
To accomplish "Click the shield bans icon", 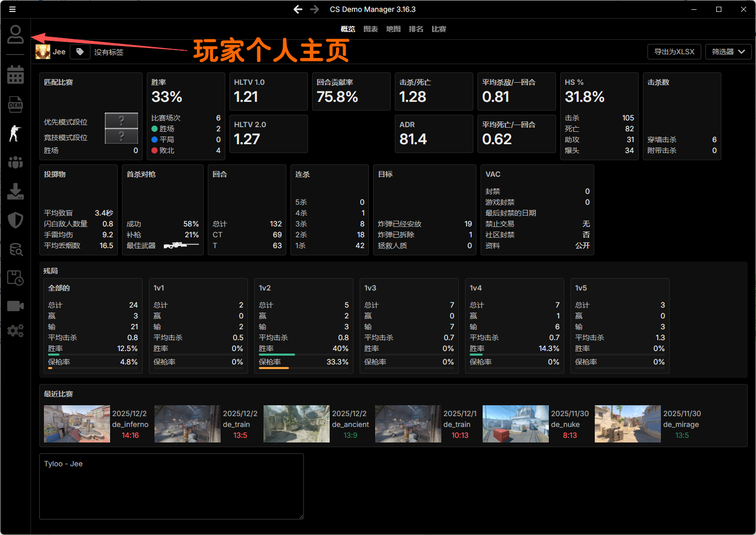I will coord(16,220).
